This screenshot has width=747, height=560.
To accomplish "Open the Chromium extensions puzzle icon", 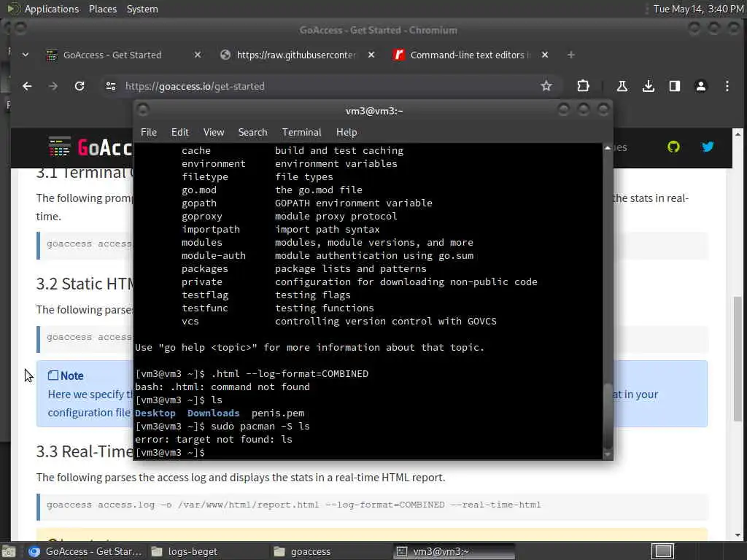I will tap(583, 86).
